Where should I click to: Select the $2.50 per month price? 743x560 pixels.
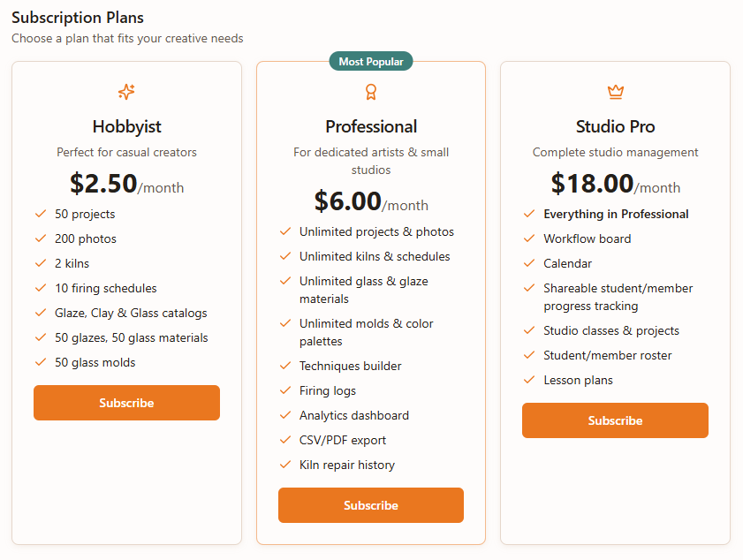[x=126, y=184]
